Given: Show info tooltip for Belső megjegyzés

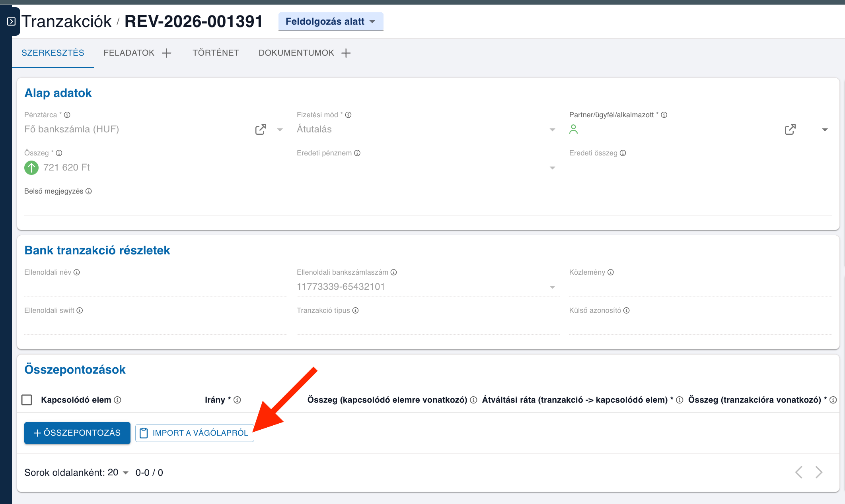Looking at the screenshot, I should (89, 191).
